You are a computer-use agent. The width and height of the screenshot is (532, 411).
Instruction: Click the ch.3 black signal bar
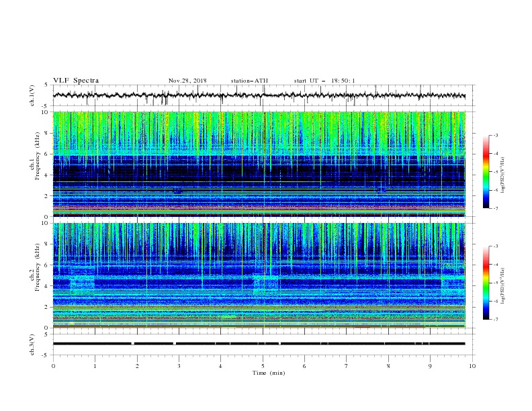[x=259, y=344]
